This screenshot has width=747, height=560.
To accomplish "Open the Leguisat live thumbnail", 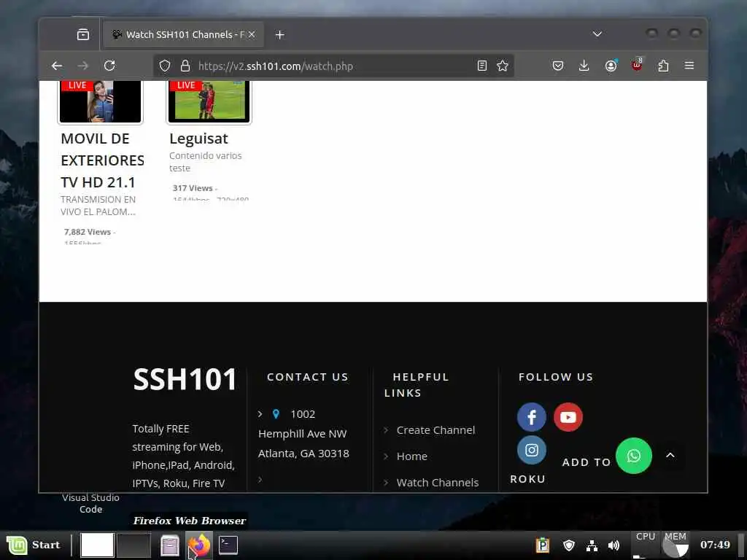I will 209,101.
